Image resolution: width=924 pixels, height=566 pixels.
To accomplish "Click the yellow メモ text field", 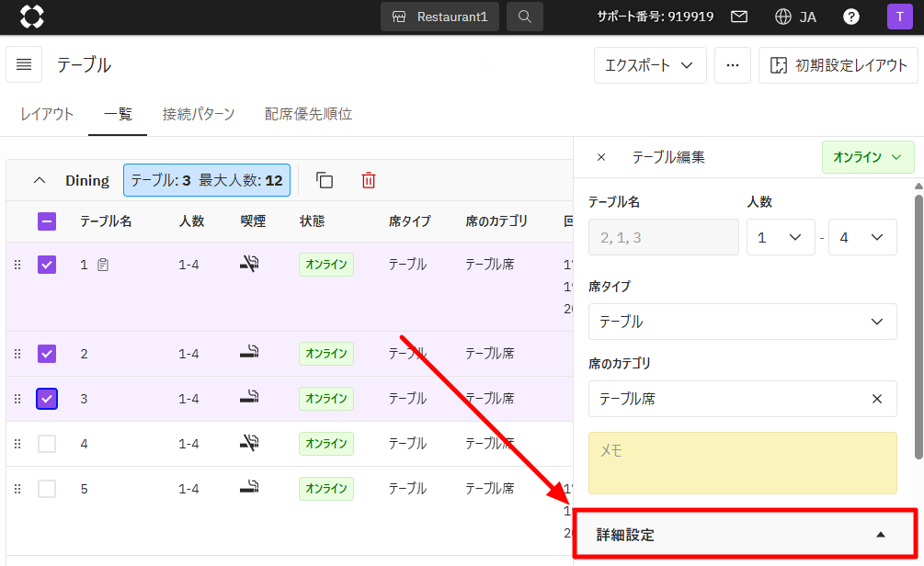I will pyautogui.click(x=742, y=463).
